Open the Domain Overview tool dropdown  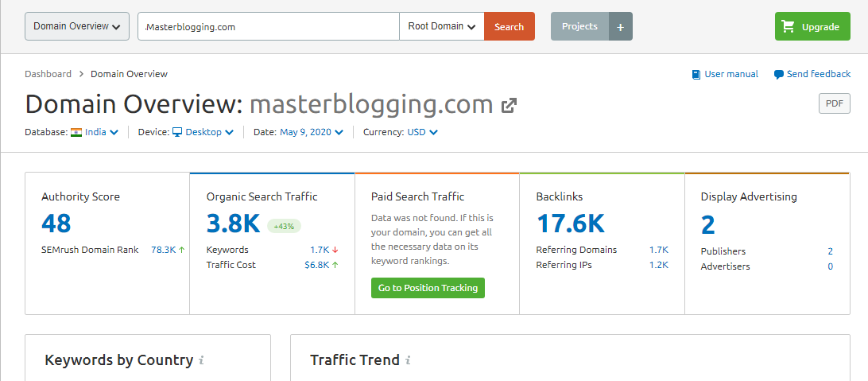[77, 26]
